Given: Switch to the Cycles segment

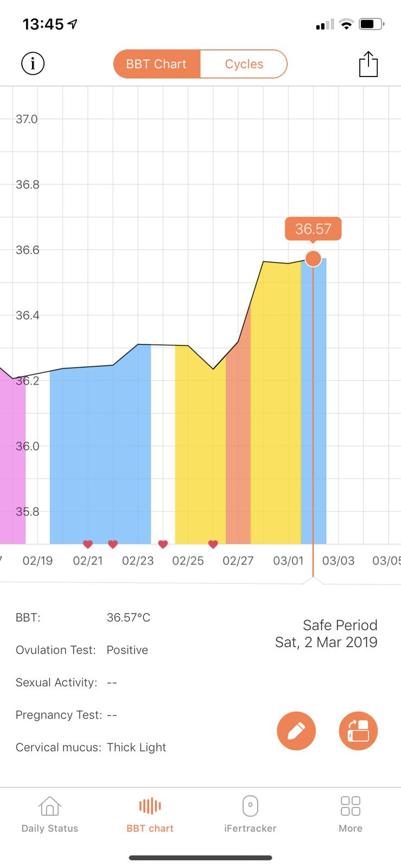Looking at the screenshot, I should [244, 64].
